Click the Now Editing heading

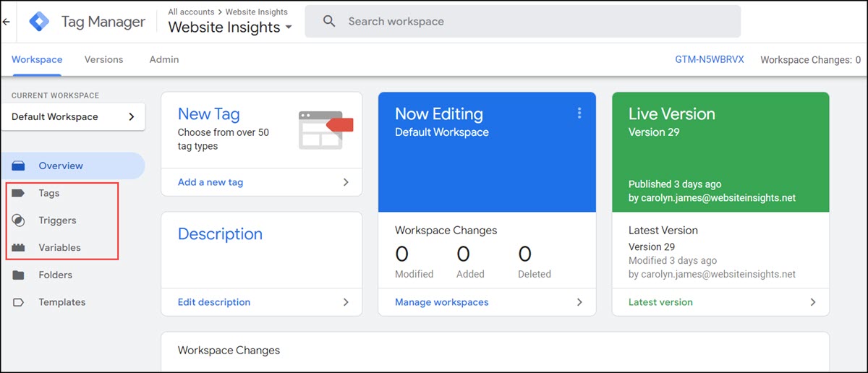tap(439, 114)
